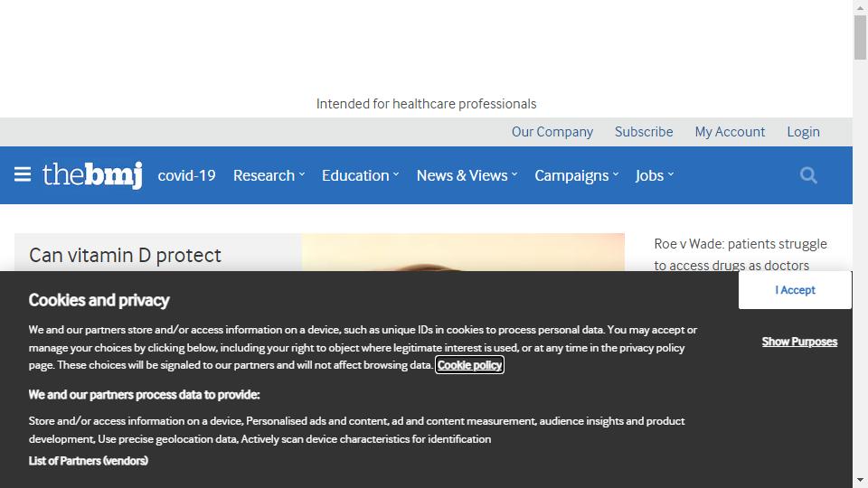Image resolution: width=868 pixels, height=488 pixels.
Task: Go to the Subscribe page
Action: coord(644,132)
